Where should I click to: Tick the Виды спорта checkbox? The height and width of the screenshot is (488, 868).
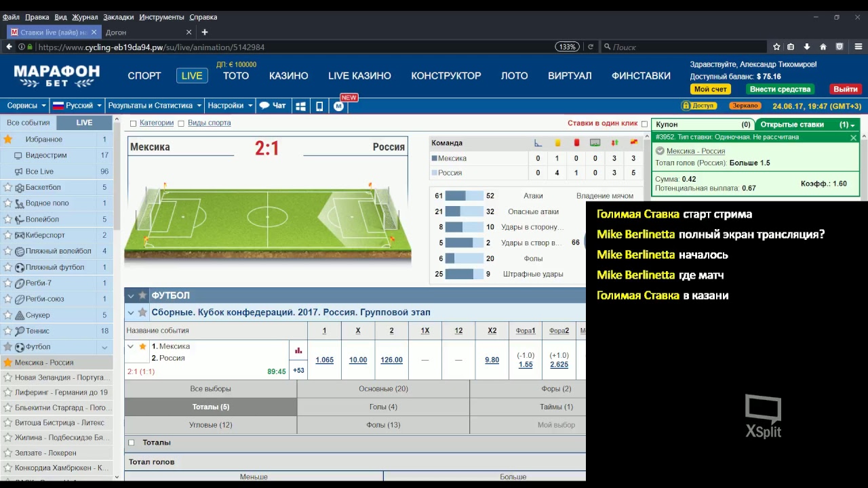tap(181, 123)
